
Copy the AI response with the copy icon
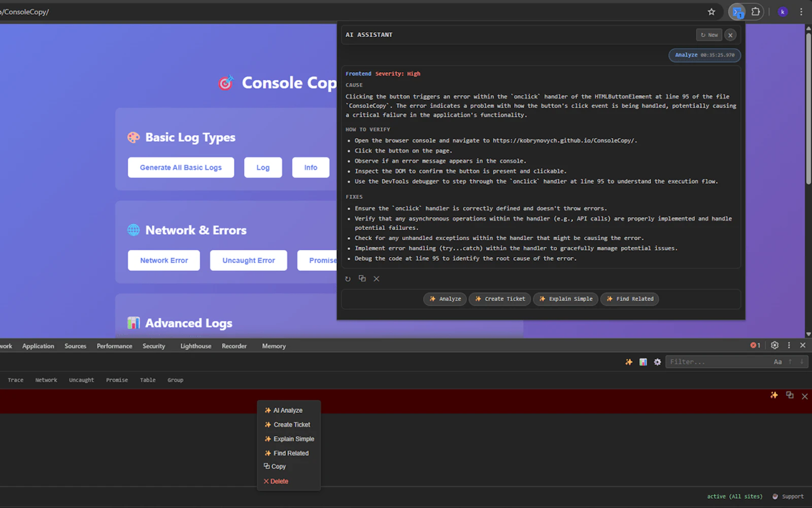(x=362, y=278)
